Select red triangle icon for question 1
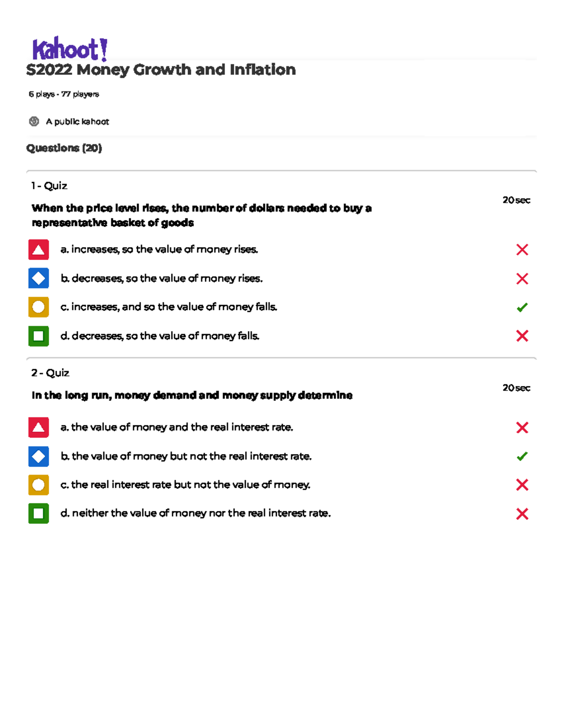 tap(38, 250)
